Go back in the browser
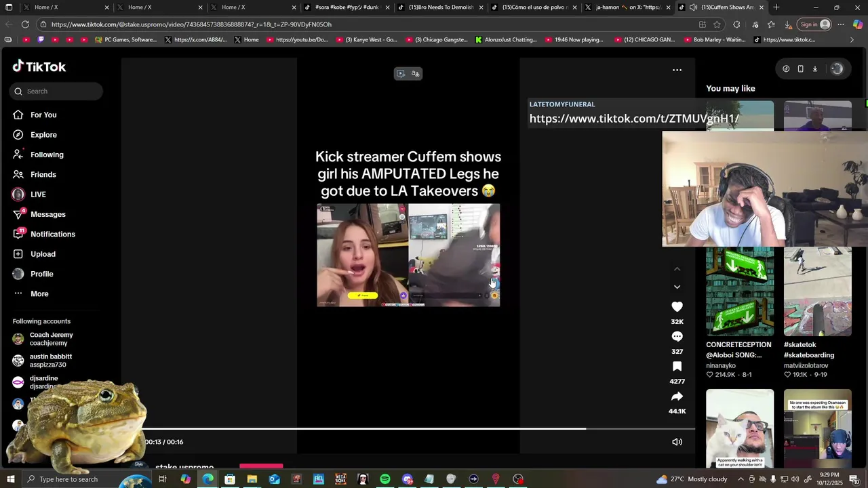The image size is (868, 488). point(9,24)
